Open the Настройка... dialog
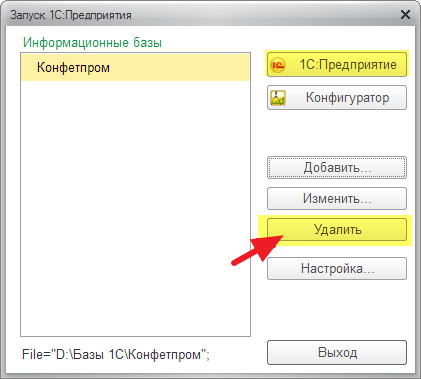Screen dimensions: 421x379 [337, 269]
